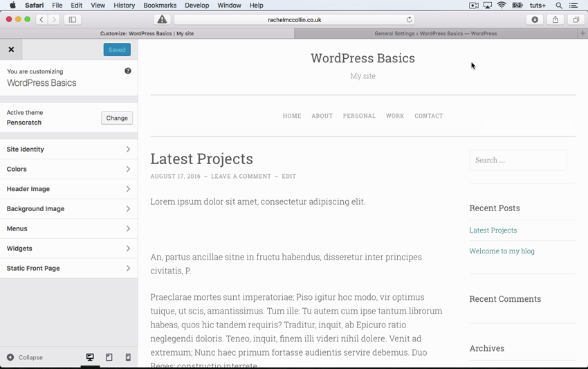Click the Collapse arrow icon
The height and width of the screenshot is (369, 588).
[10, 357]
